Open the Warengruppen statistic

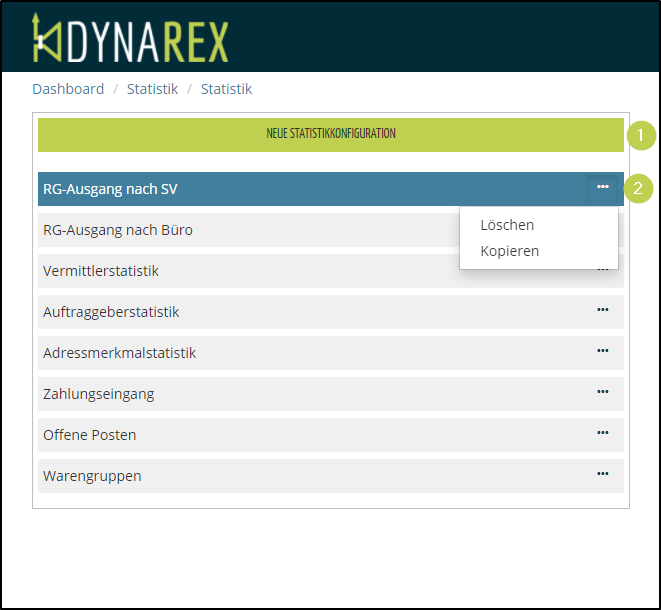pyautogui.click(x=92, y=476)
